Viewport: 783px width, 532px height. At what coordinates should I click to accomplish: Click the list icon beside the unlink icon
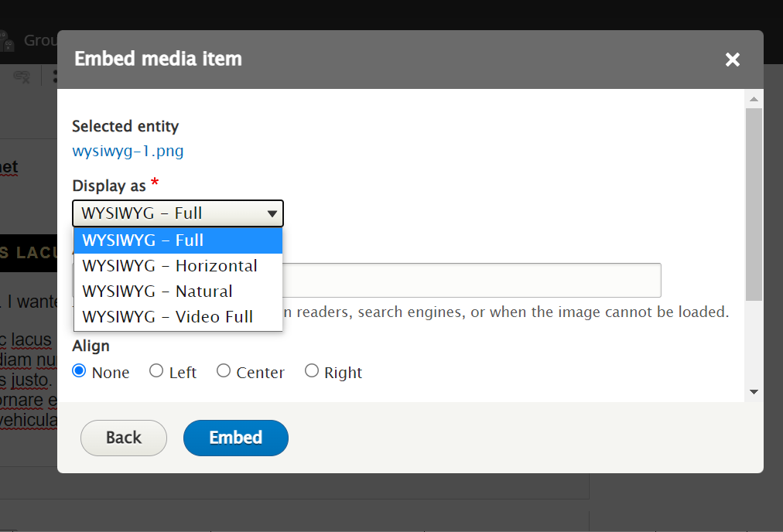point(54,76)
